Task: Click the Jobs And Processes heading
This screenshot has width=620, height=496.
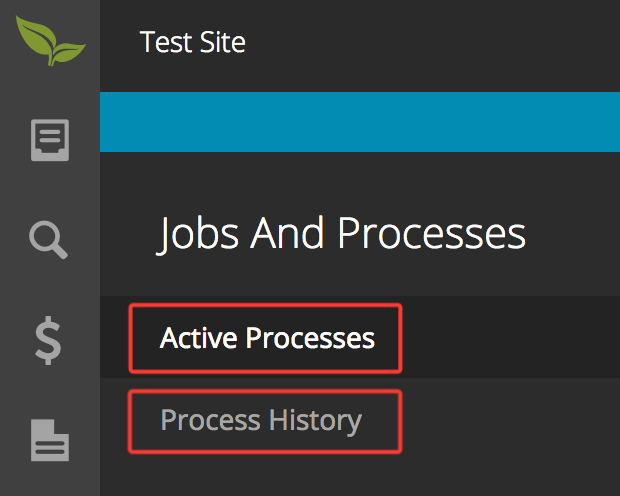Action: (x=341, y=235)
